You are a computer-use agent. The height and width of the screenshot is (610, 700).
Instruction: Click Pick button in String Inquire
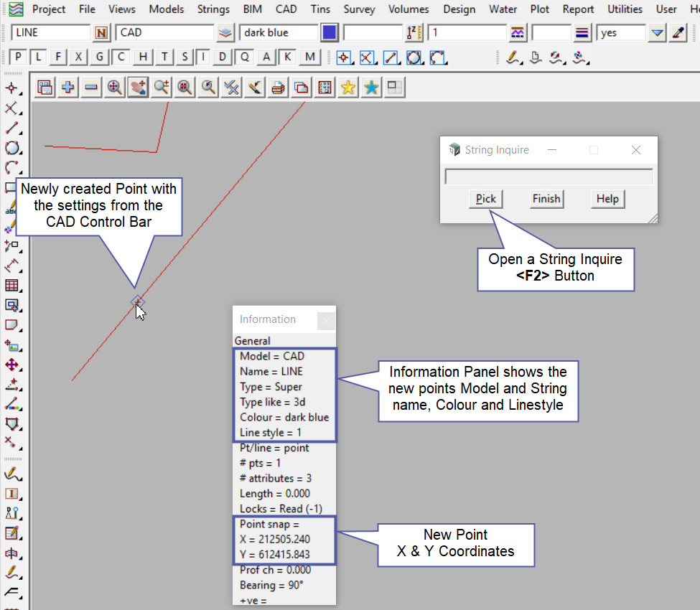click(486, 199)
